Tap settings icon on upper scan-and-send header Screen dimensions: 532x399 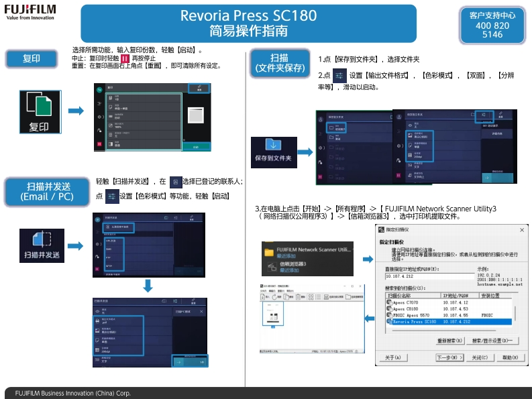coord(176,218)
